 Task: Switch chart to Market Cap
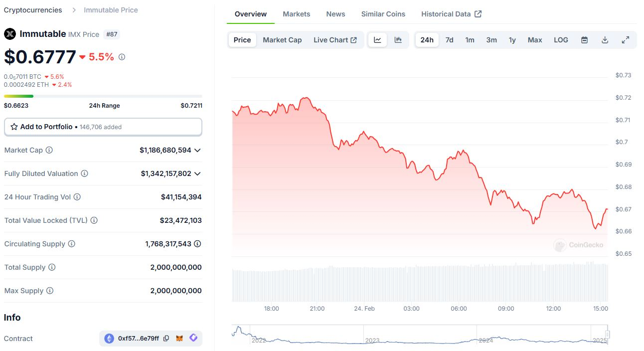coord(282,40)
